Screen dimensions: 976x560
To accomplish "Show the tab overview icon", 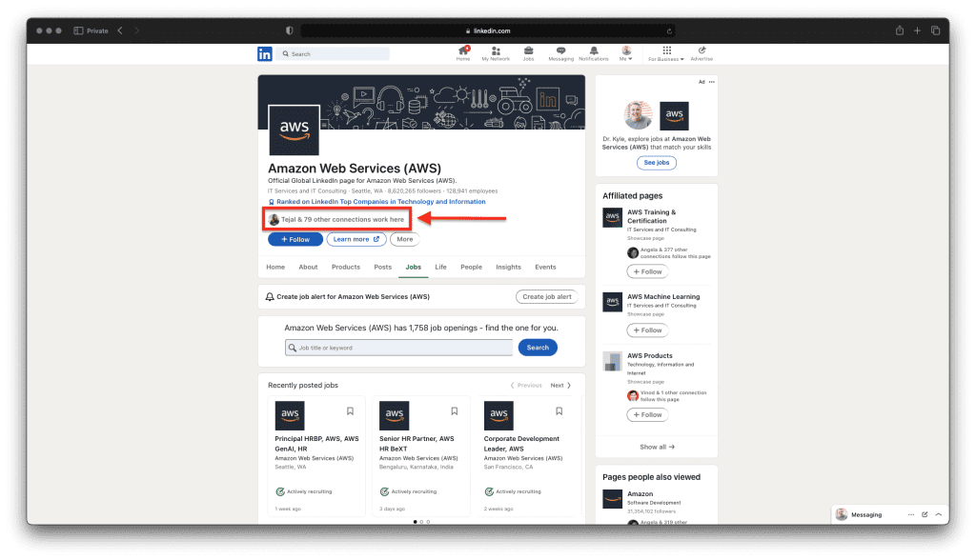I will coord(935,30).
